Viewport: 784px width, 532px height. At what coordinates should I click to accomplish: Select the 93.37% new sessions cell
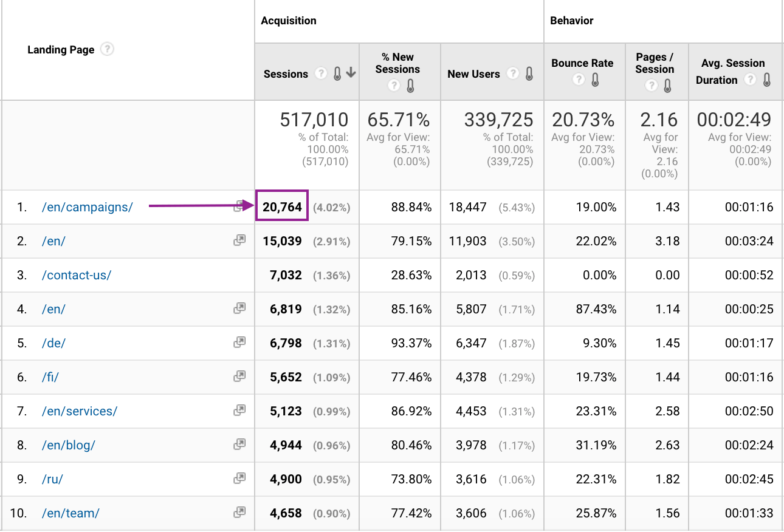tap(411, 343)
